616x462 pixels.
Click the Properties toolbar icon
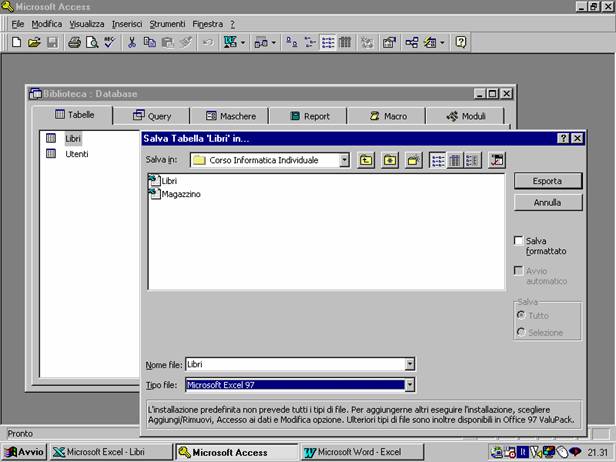[389, 42]
